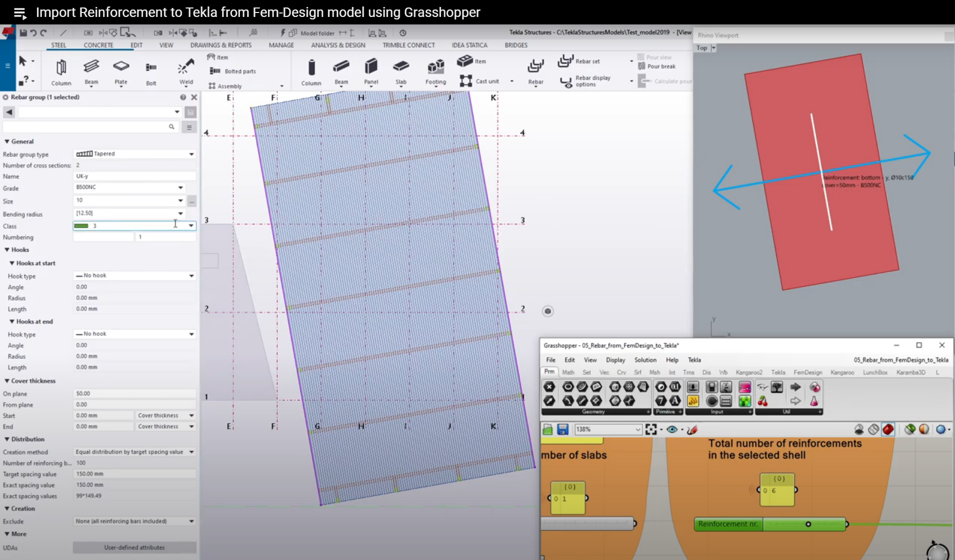The image size is (955, 560).
Task: Select the concrete Slab tool
Action: click(401, 72)
